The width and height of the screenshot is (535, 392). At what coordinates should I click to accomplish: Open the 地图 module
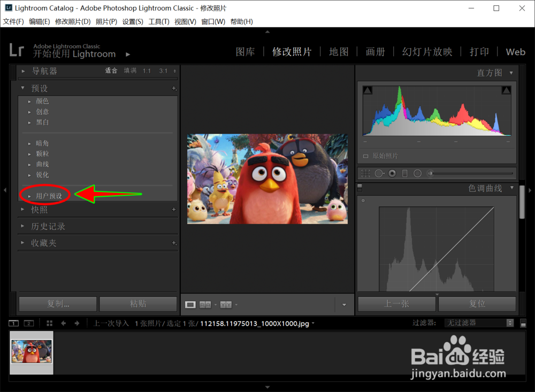tap(339, 52)
